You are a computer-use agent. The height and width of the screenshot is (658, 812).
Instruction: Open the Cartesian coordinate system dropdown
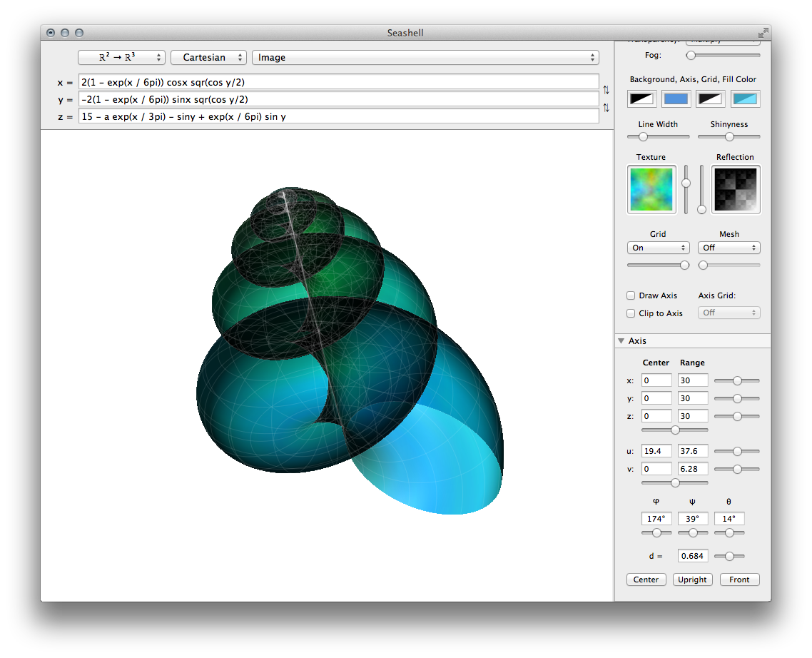pos(208,57)
